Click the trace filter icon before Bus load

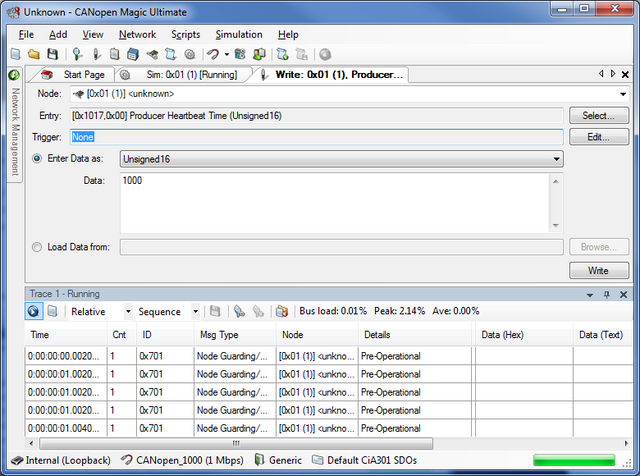281,311
